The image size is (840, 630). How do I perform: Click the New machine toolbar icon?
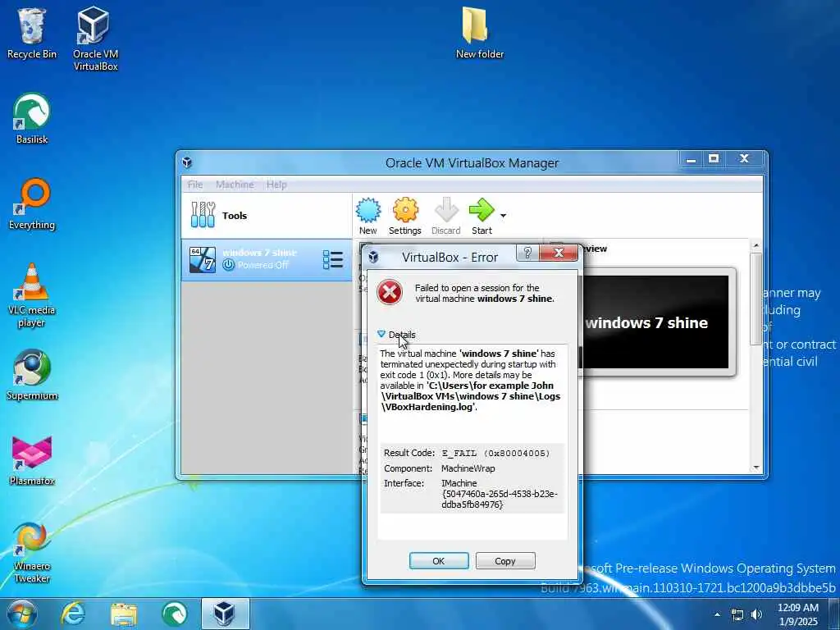tap(368, 216)
